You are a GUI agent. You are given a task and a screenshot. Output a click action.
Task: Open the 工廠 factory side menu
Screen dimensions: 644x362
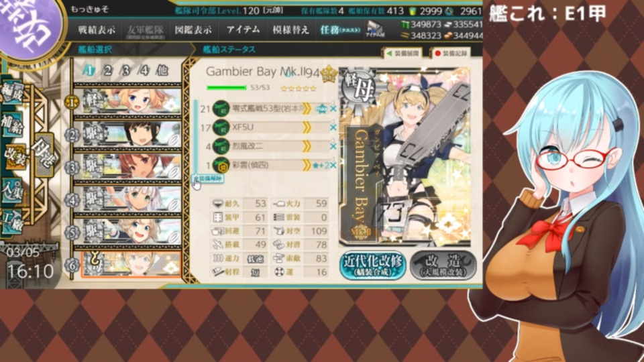coord(12,222)
